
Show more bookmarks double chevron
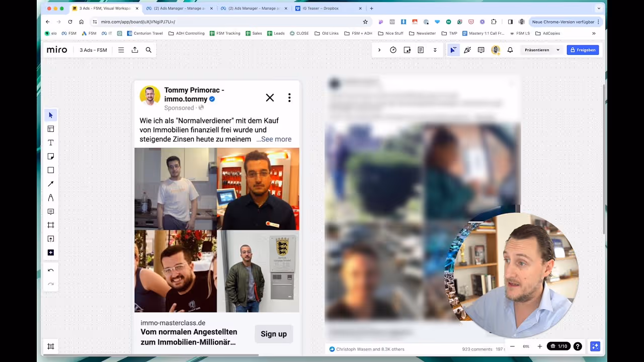pos(594,33)
